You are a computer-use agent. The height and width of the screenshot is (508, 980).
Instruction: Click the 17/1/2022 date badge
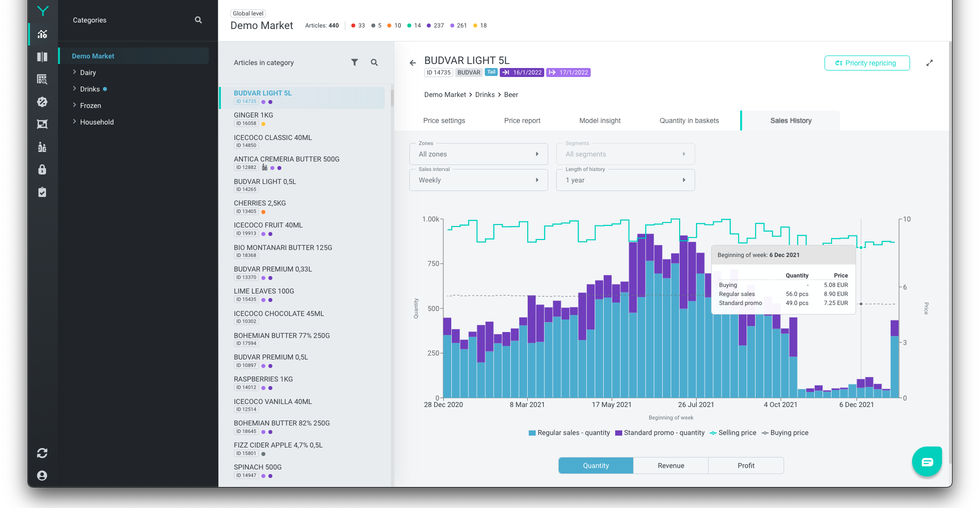click(x=568, y=72)
